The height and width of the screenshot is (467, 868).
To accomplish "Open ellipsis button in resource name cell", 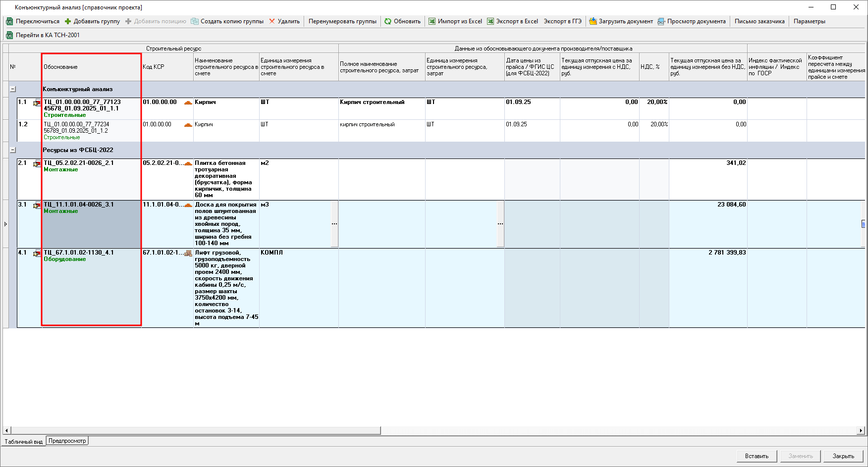I will coord(334,224).
